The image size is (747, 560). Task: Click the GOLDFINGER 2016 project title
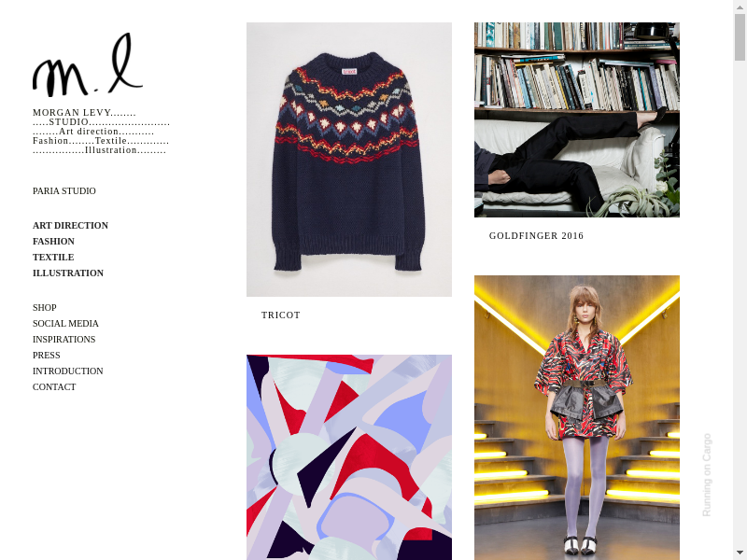(x=536, y=236)
